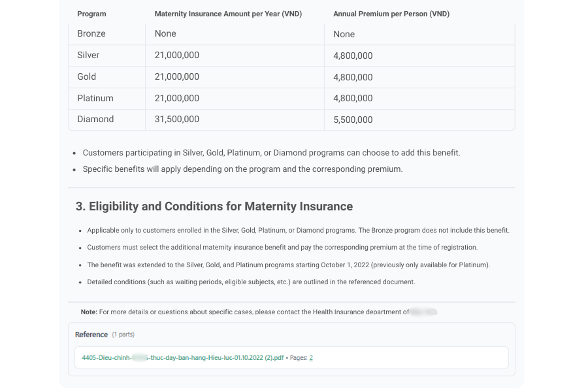588x392 pixels.
Task: Click page 2 link in reference
Action: point(311,358)
